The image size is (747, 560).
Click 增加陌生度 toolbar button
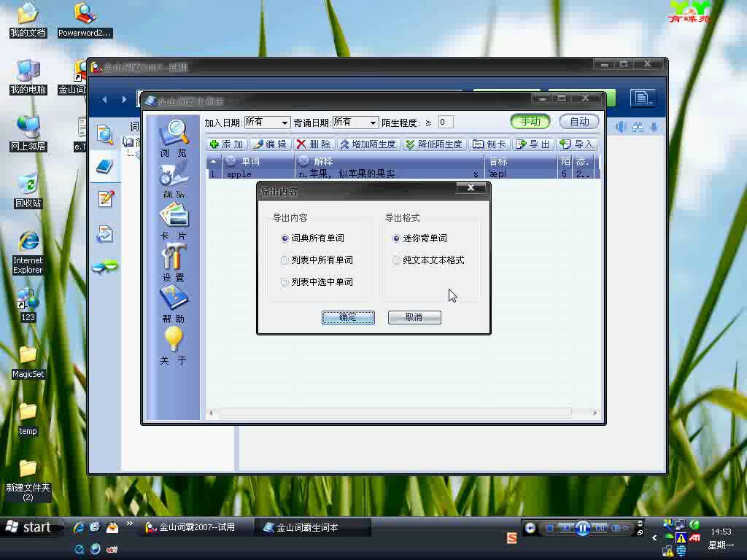pos(368,144)
